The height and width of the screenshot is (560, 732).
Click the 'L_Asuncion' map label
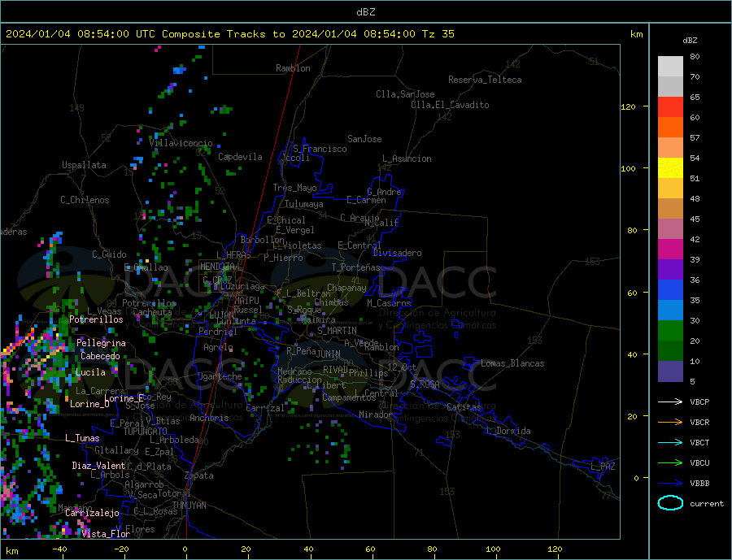(x=407, y=158)
